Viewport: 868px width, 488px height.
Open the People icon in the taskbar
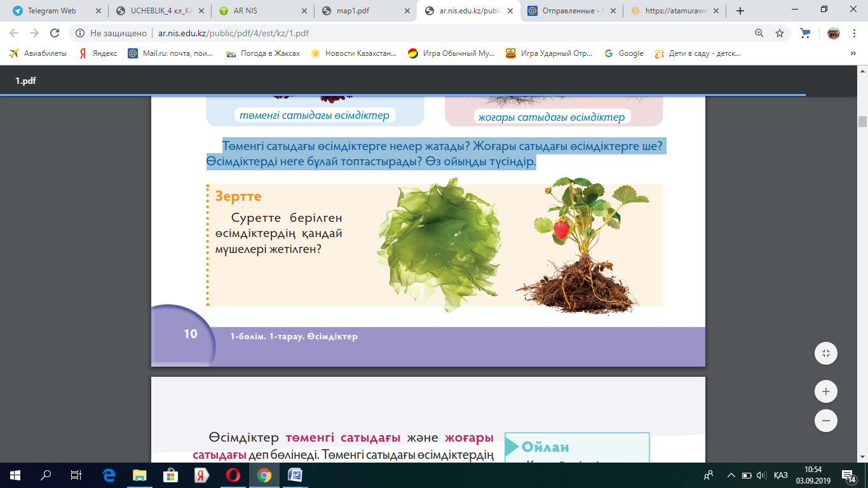pos(709,475)
